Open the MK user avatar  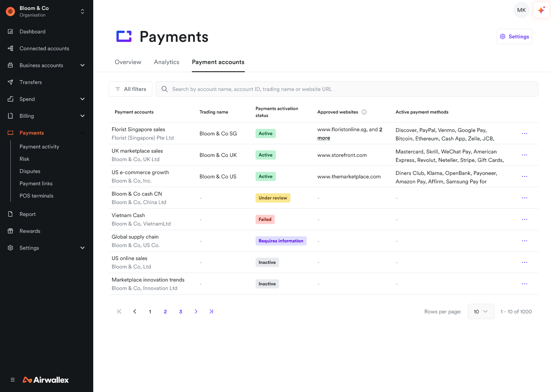click(521, 10)
